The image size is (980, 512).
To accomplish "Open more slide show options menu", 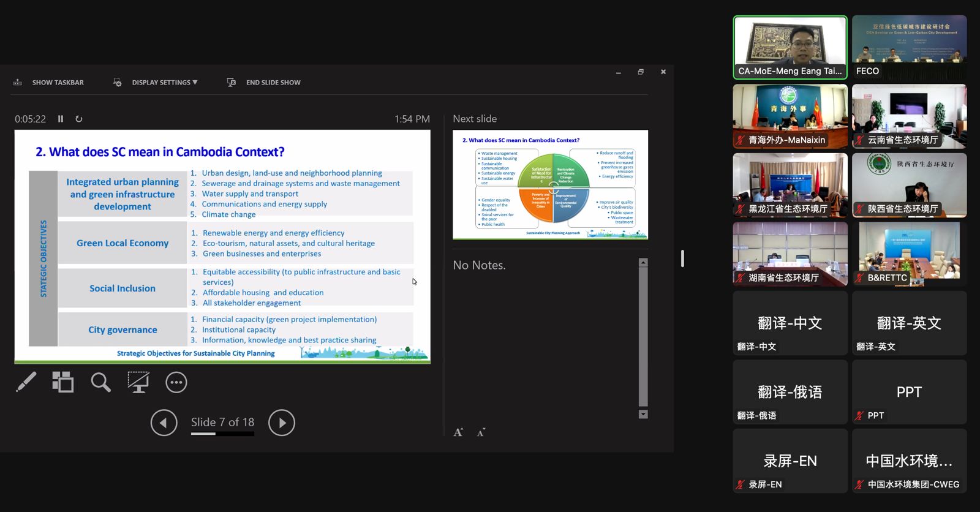I will click(176, 382).
